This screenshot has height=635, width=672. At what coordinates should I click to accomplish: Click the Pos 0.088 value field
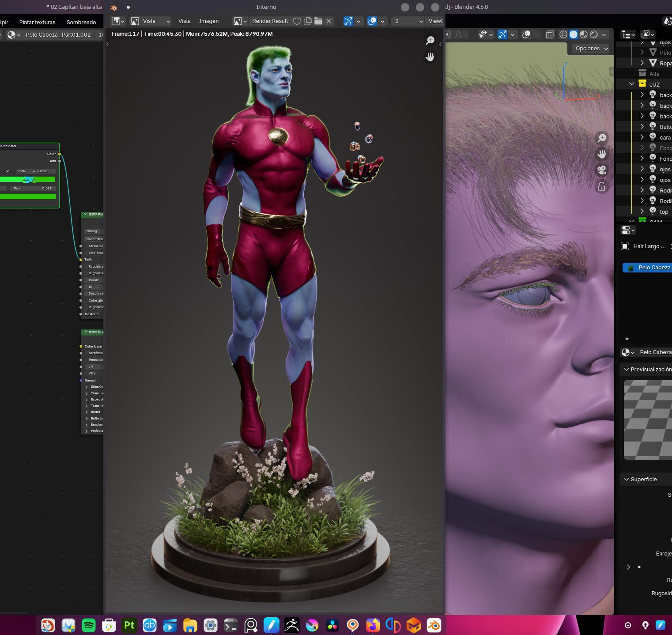tap(32, 188)
